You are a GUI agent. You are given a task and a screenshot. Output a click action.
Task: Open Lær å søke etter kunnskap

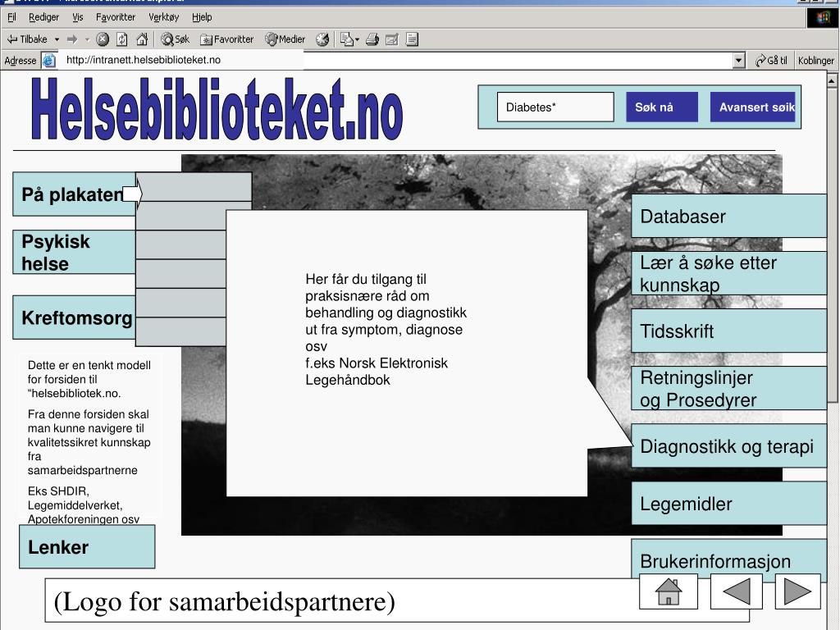(729, 273)
